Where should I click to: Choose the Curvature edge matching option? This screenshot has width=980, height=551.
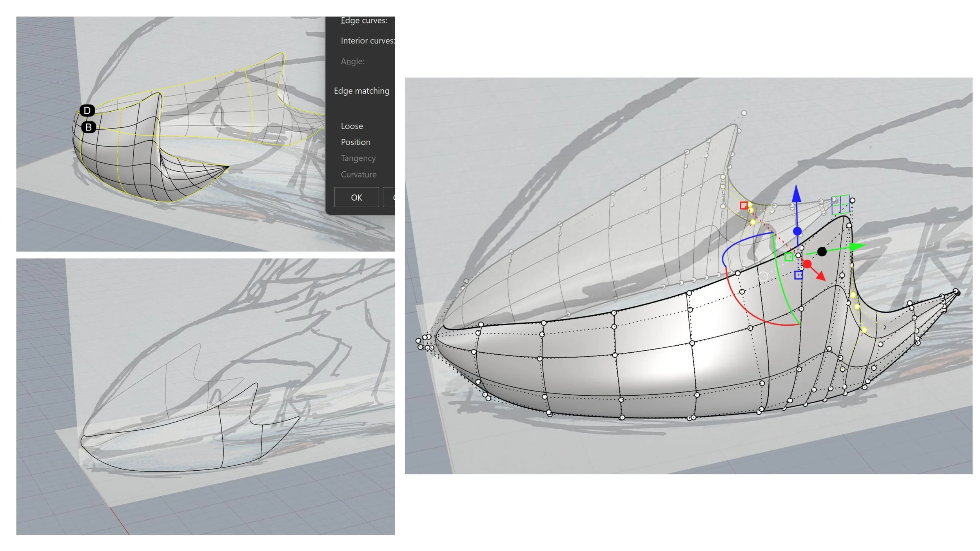pyautogui.click(x=358, y=174)
